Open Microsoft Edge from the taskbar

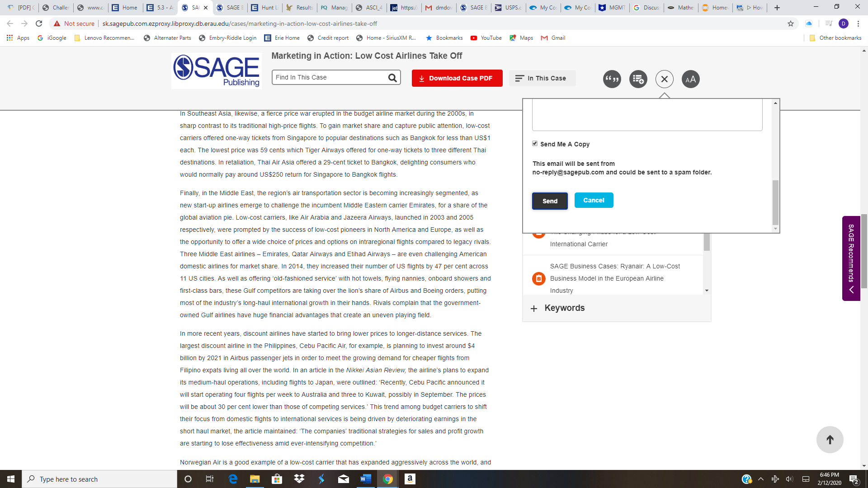coord(233,479)
